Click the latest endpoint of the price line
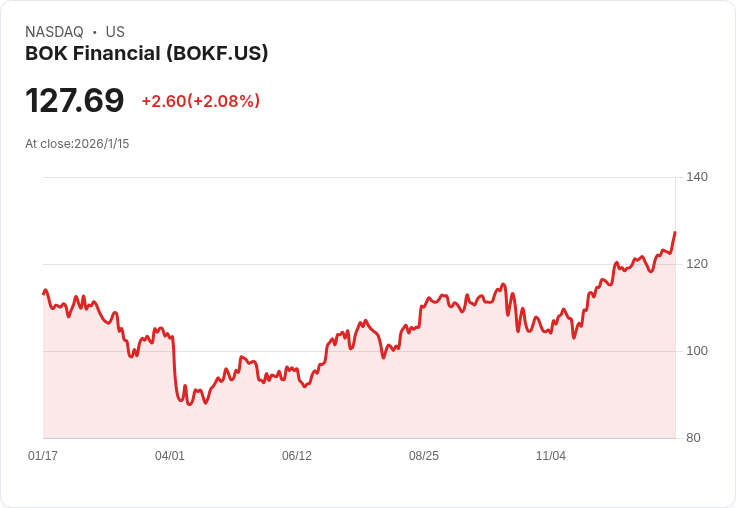The width and height of the screenshot is (736, 508). 675,233
